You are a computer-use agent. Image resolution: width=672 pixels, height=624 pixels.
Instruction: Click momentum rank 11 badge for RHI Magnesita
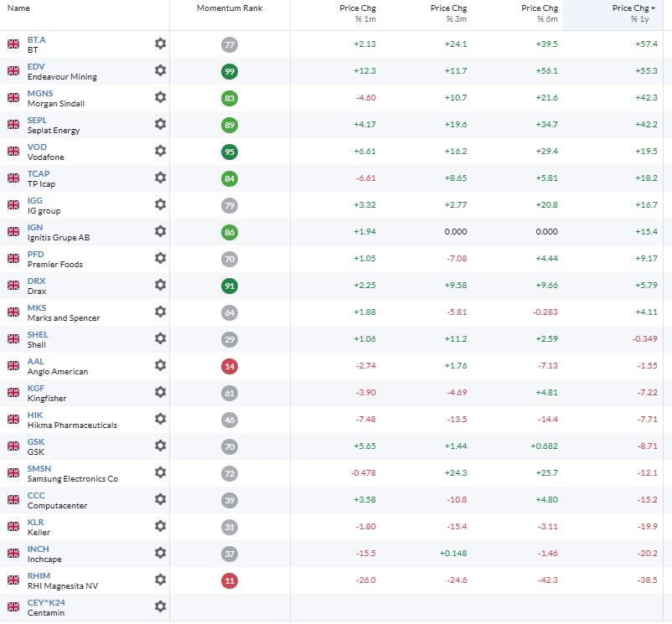coord(230,580)
